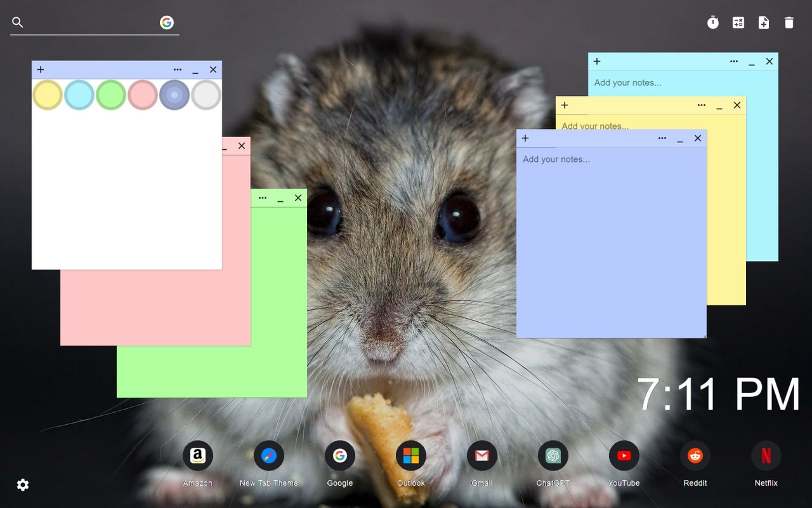Create a new note with page-plus icon
The image size is (812, 508).
click(x=764, y=23)
